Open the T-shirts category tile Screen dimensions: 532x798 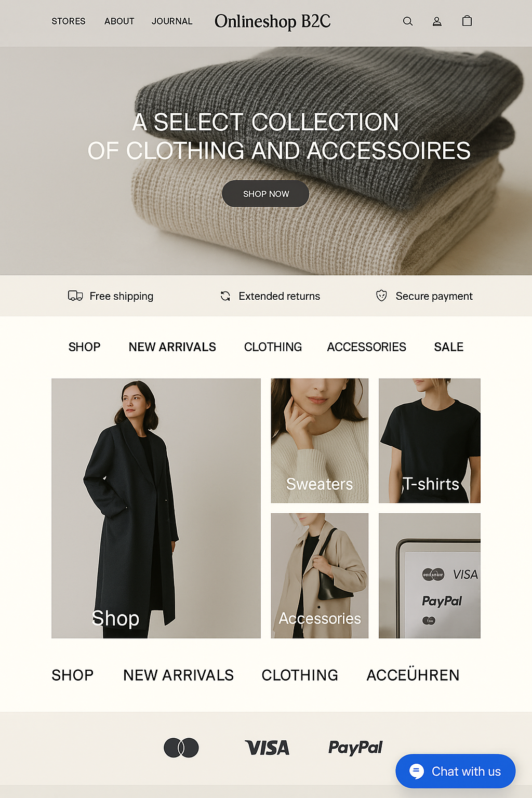[430, 441]
